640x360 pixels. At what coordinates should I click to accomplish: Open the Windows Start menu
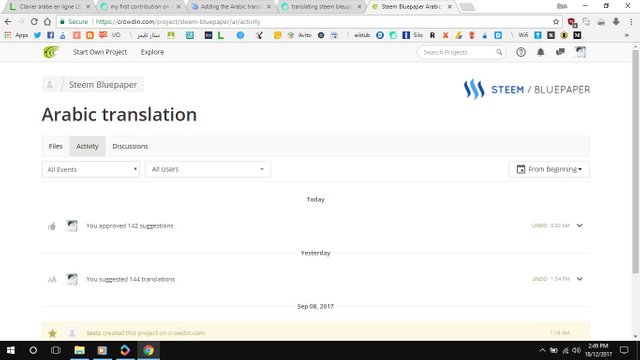[x=11, y=350]
